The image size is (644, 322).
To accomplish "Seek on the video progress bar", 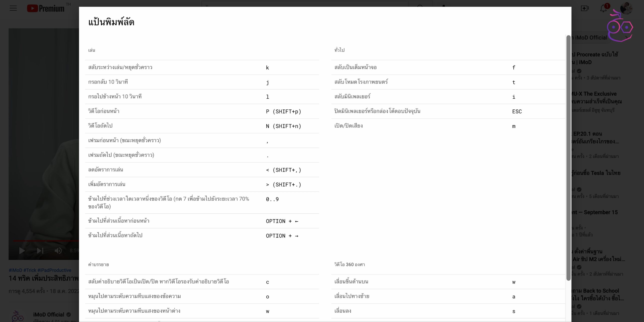I will pyautogui.click(x=45, y=241).
